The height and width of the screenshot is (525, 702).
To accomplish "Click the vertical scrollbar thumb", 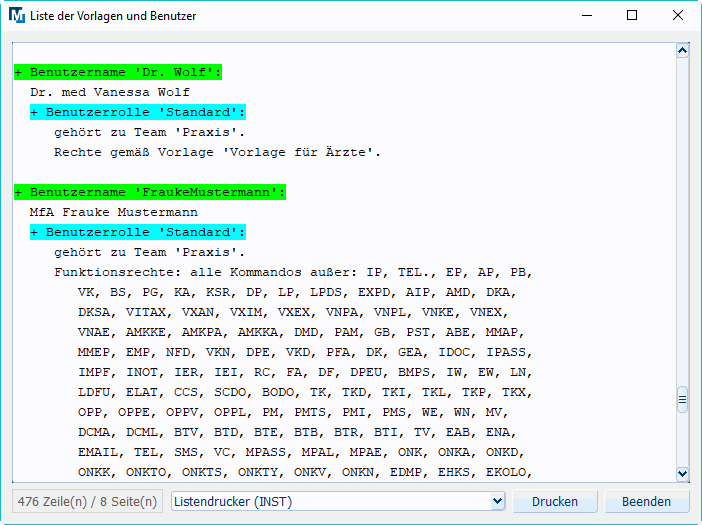I will coord(683,400).
